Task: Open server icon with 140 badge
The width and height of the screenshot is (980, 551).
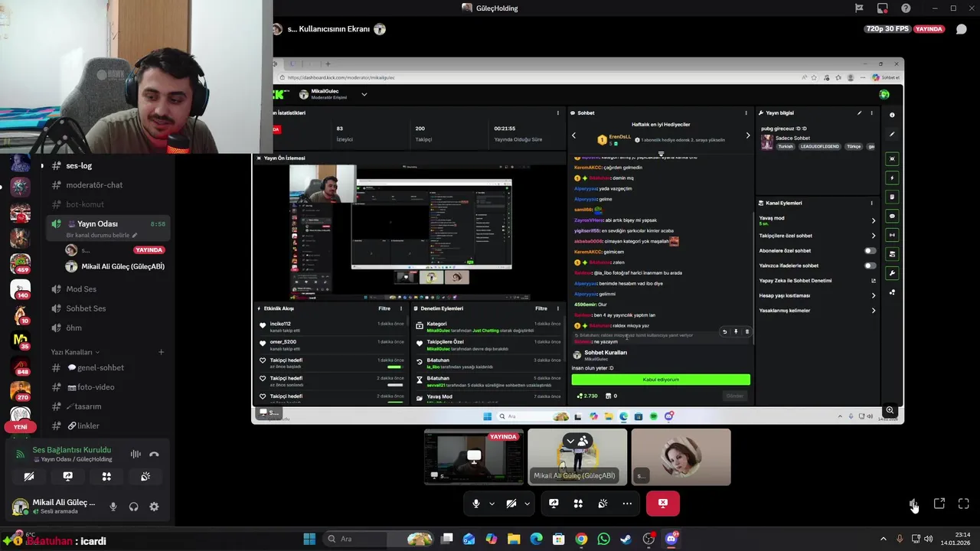Action: [21, 289]
